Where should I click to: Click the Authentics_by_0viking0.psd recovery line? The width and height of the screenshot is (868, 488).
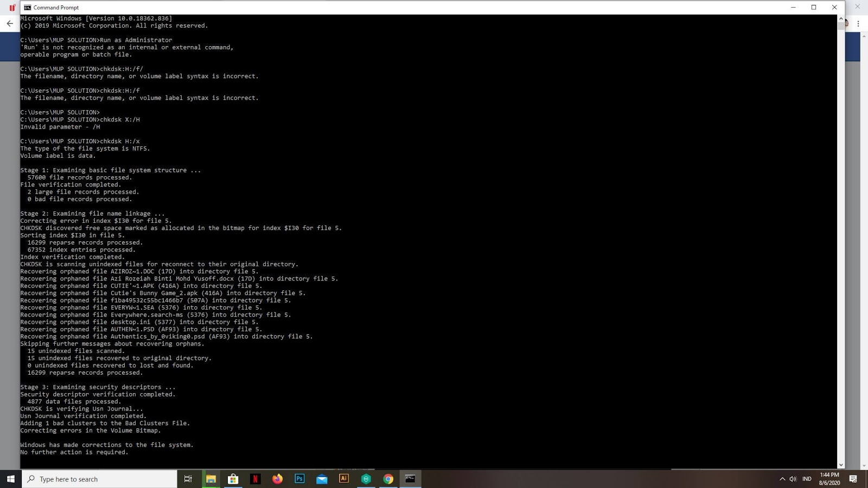point(167,336)
